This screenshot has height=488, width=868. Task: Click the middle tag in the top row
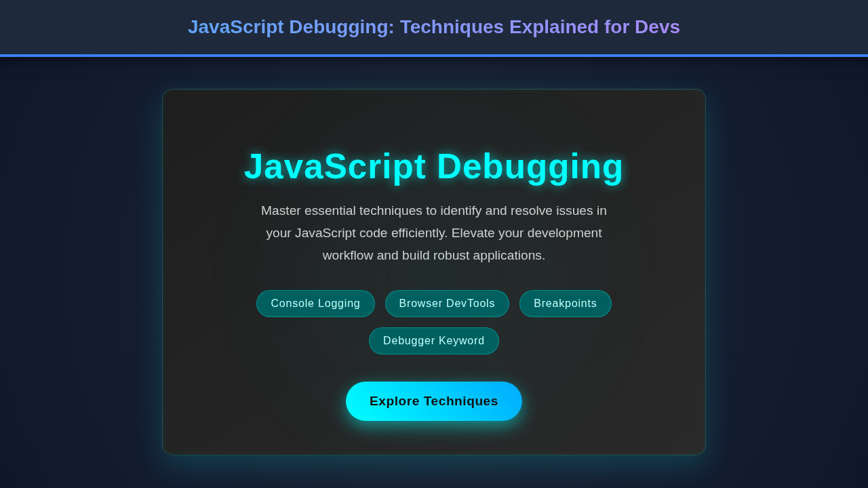click(x=447, y=304)
